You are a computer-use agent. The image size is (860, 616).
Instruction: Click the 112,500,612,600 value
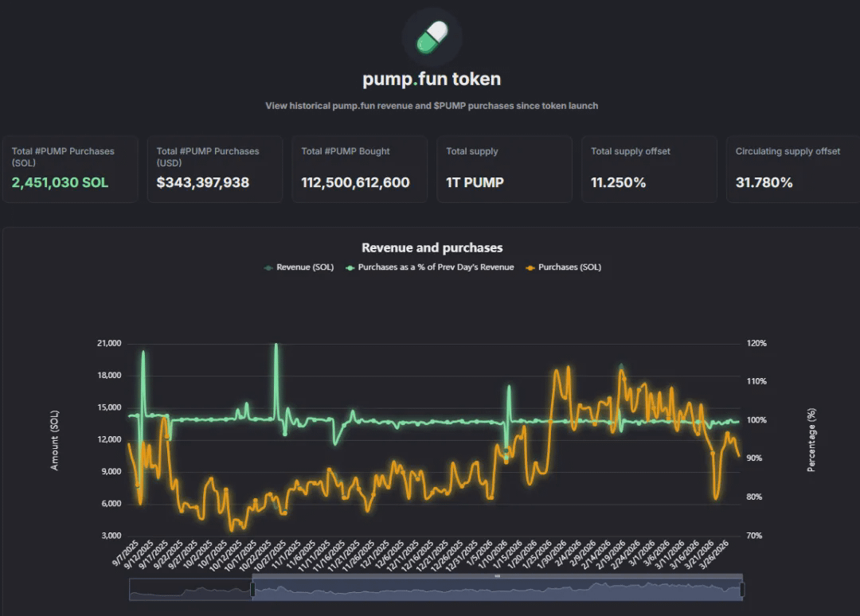pos(355,182)
